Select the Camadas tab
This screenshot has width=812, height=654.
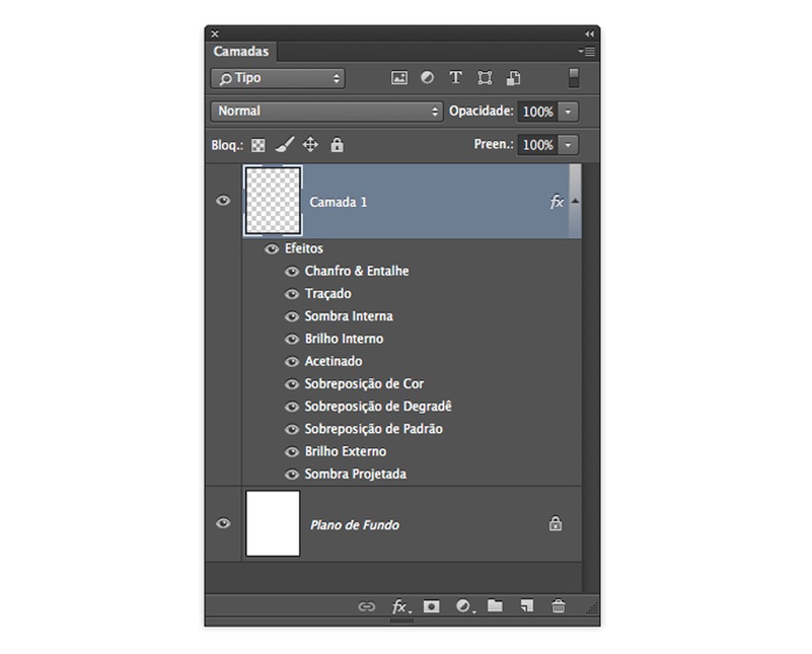[241, 52]
